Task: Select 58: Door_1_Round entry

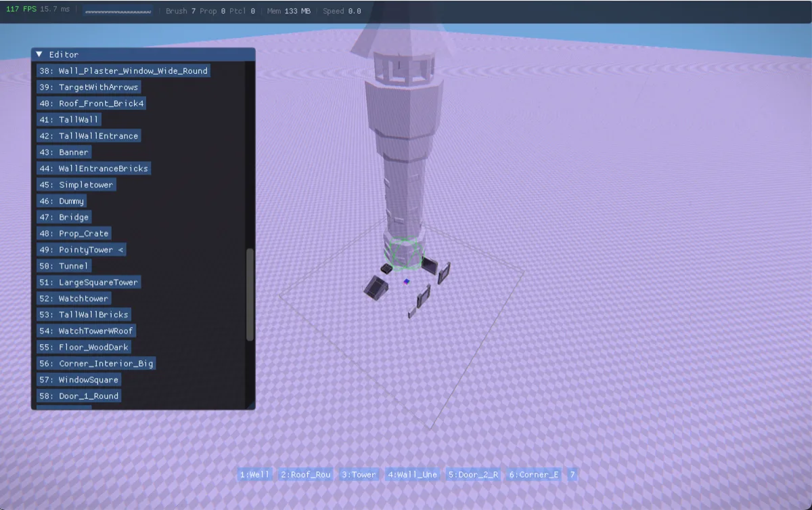Action: [79, 396]
